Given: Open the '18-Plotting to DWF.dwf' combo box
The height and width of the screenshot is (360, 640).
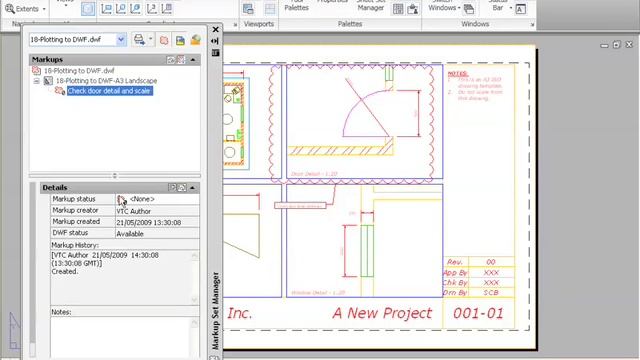Looking at the screenshot, I should (x=78, y=40).
